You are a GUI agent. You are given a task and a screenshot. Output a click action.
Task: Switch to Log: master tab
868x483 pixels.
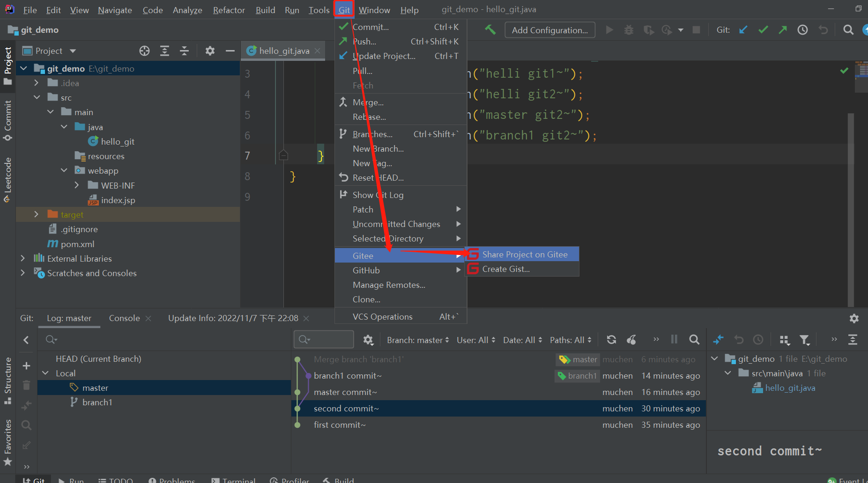coord(69,318)
